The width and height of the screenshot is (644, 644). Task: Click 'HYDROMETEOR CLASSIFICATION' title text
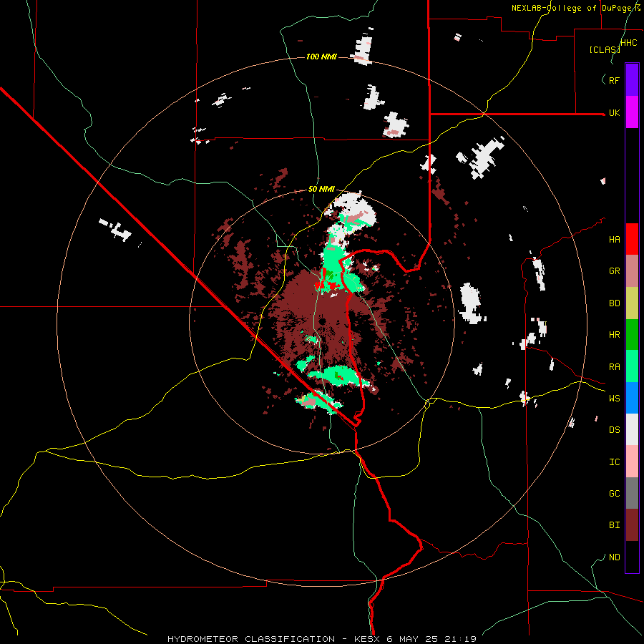(x=251, y=639)
